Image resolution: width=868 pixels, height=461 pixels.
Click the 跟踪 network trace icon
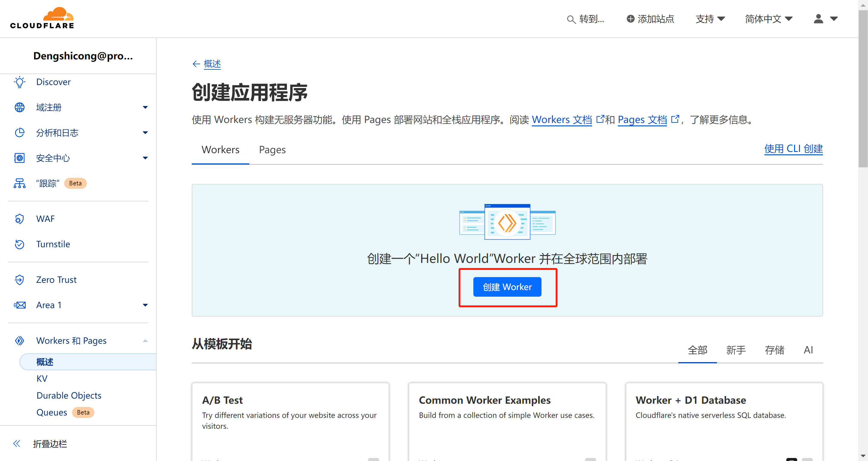(20, 183)
